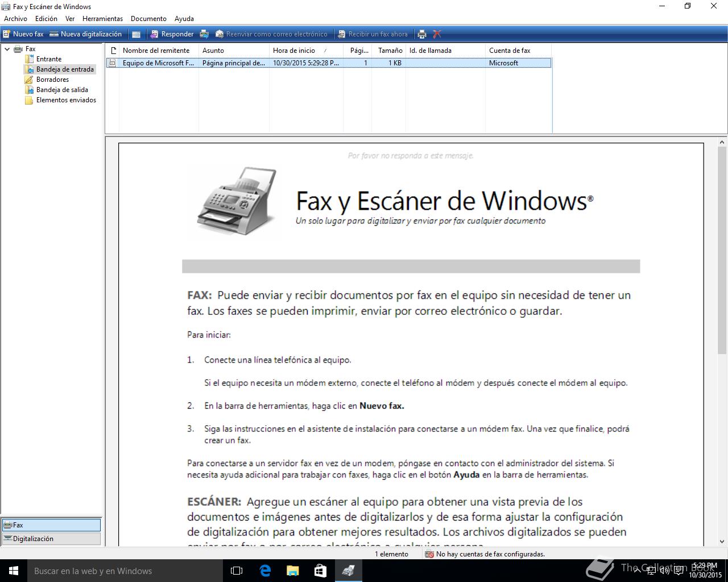Click the 10/30/2015 5:29:28 P... time cell
This screenshot has height=582, width=728.
[x=306, y=63]
